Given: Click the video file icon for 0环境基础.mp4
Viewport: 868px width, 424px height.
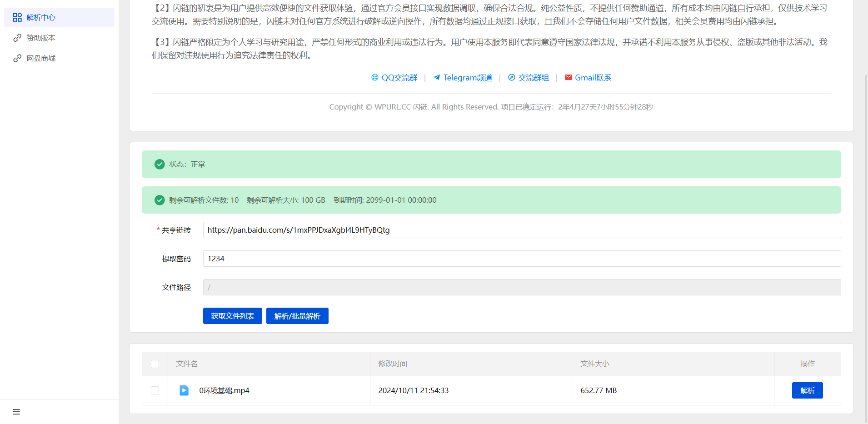Looking at the screenshot, I should (184, 390).
